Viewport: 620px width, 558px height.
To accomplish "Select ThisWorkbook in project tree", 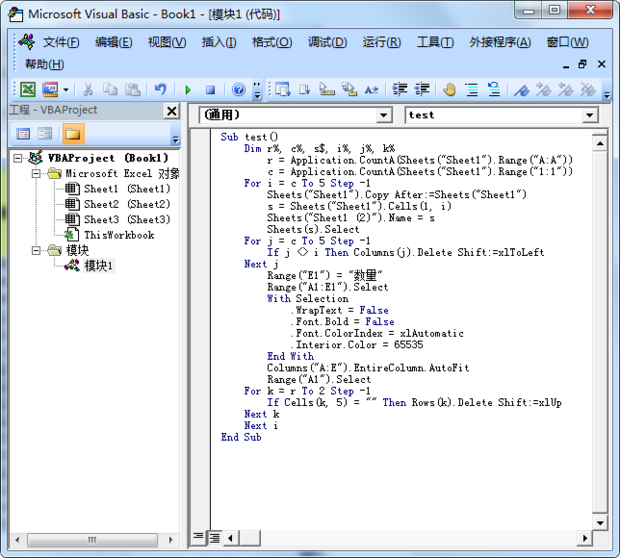I will tap(119, 235).
